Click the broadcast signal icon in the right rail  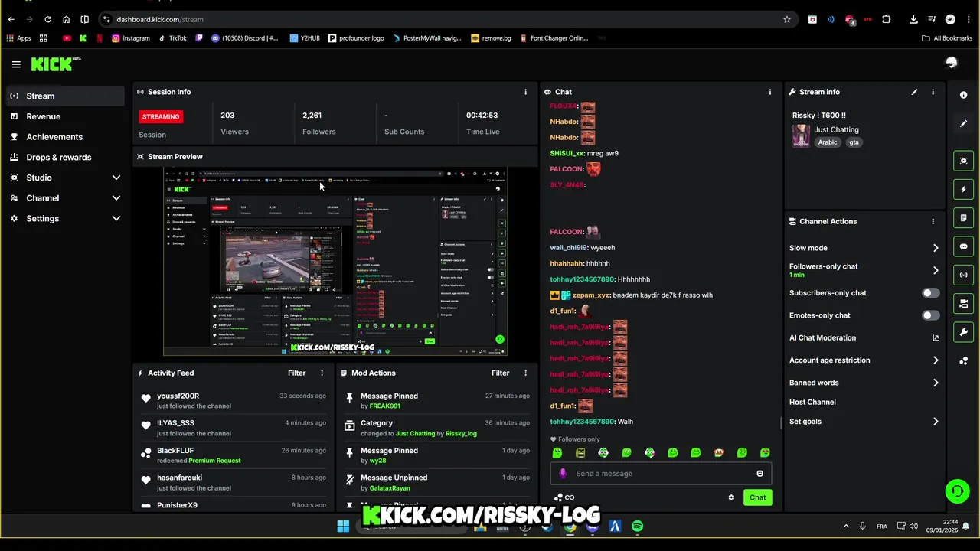(x=963, y=275)
